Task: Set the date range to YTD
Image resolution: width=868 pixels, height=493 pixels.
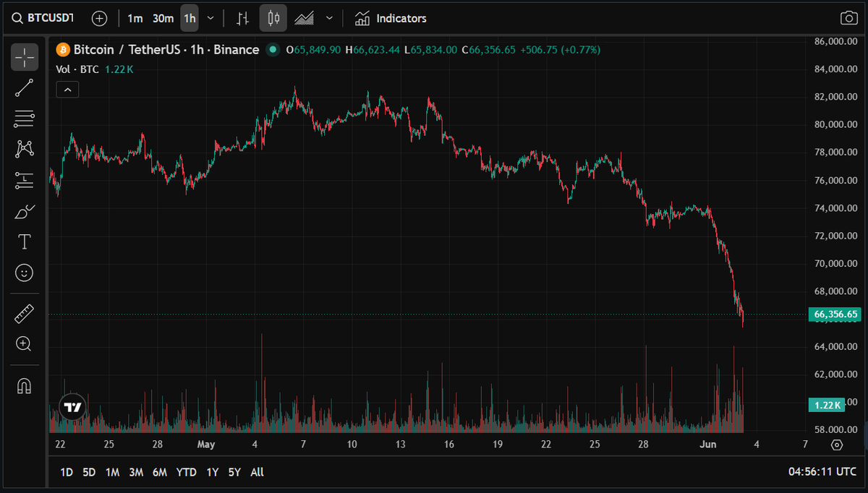Action: pos(187,472)
